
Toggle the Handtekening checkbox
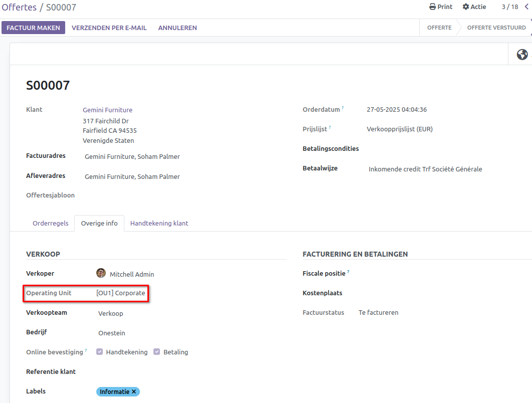click(100, 352)
